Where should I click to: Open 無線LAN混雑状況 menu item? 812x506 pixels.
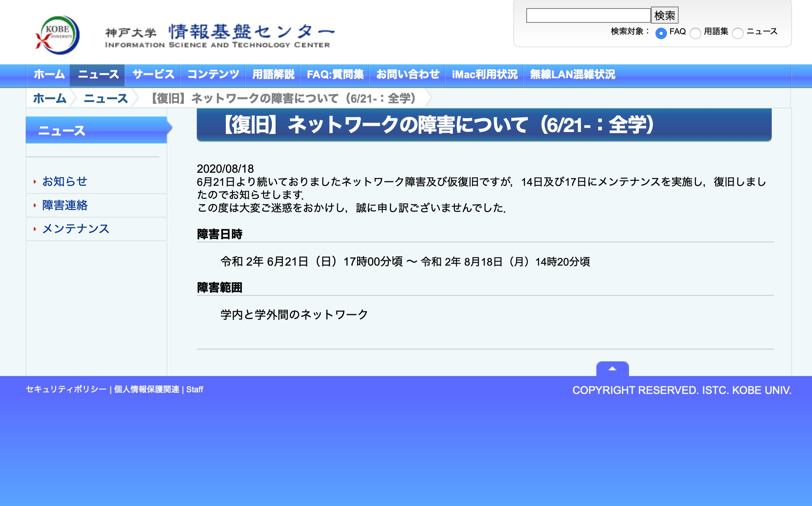pos(572,75)
